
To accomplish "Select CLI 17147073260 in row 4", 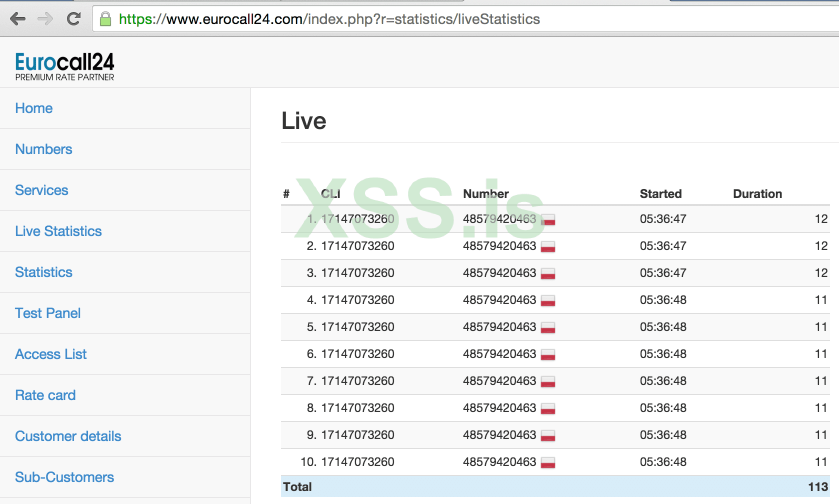I will (357, 300).
